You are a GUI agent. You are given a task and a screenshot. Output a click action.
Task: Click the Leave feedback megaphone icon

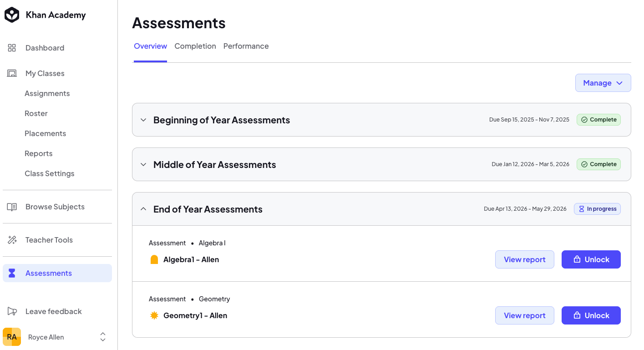(x=12, y=311)
